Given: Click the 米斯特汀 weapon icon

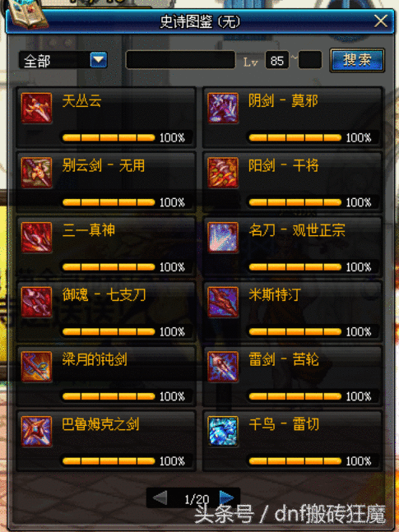Looking at the screenshot, I should 223,302.
